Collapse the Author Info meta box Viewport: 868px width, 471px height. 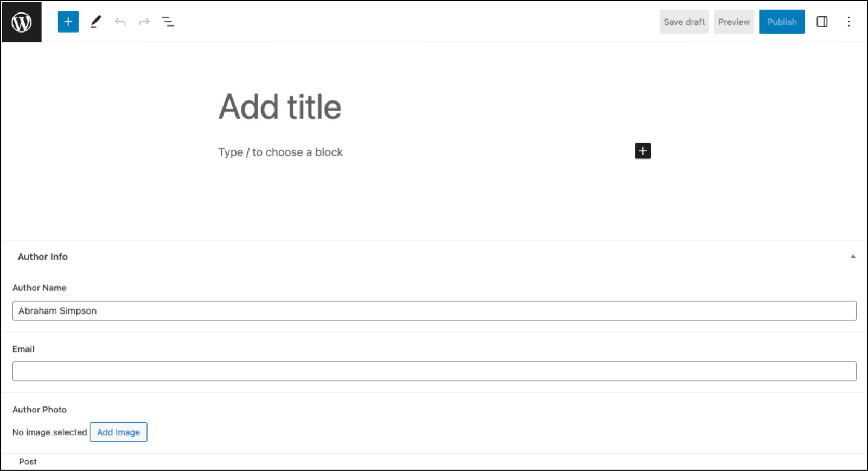[852, 256]
